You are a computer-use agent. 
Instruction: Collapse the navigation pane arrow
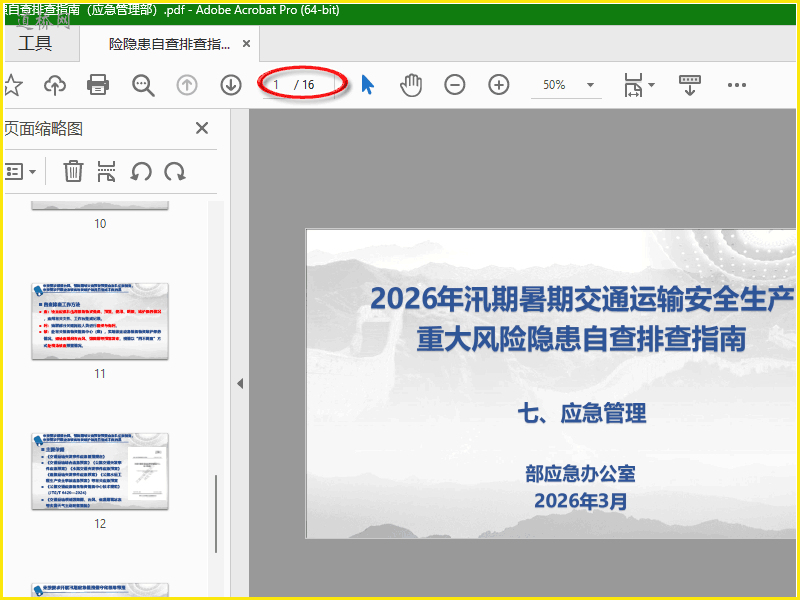(x=240, y=384)
